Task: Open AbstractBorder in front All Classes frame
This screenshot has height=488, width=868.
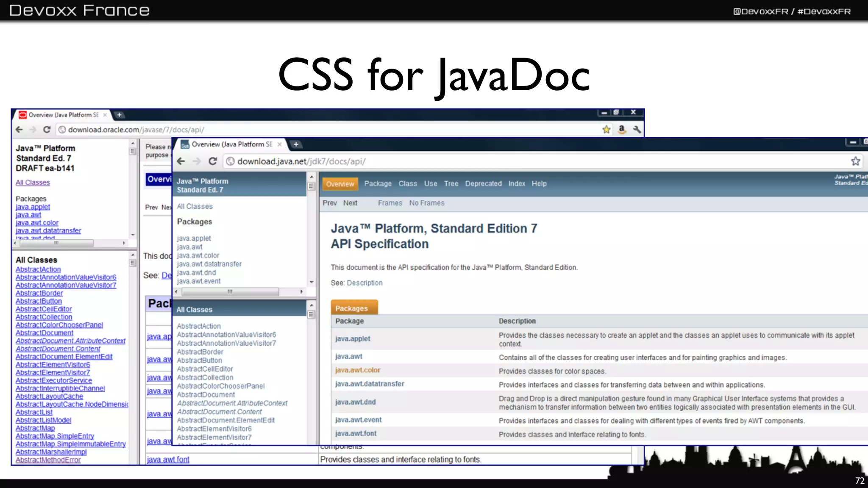Action: [200, 352]
